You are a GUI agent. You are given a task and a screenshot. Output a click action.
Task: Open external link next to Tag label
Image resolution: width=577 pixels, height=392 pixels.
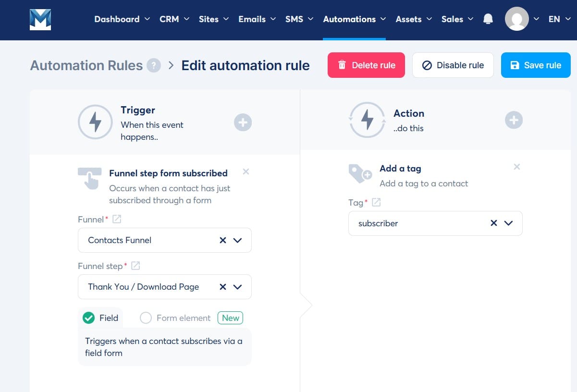coord(376,202)
